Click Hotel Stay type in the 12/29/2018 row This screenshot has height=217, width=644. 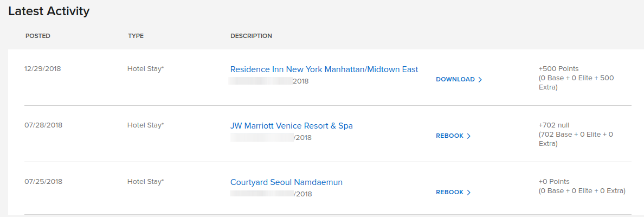click(145, 69)
